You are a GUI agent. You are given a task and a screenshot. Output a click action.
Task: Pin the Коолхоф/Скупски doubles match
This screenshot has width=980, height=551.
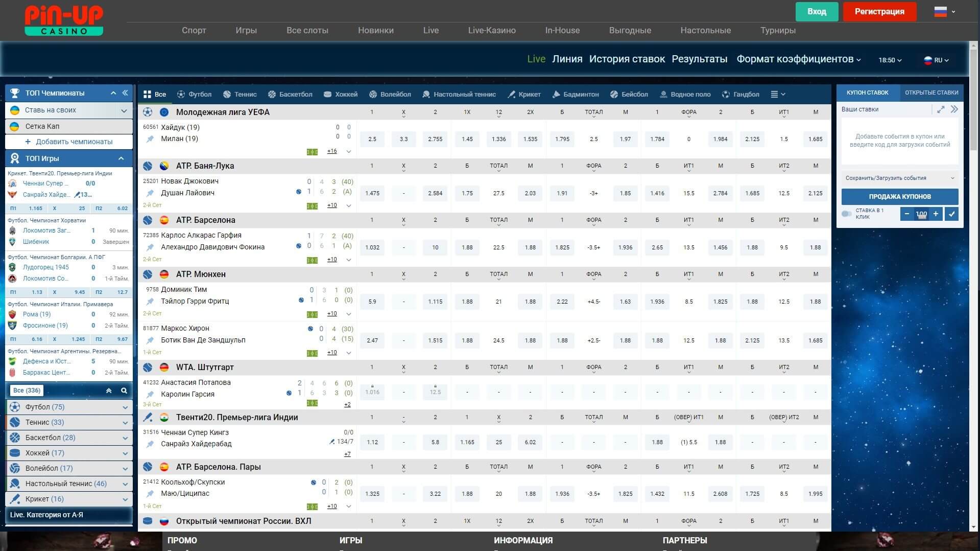tap(150, 494)
